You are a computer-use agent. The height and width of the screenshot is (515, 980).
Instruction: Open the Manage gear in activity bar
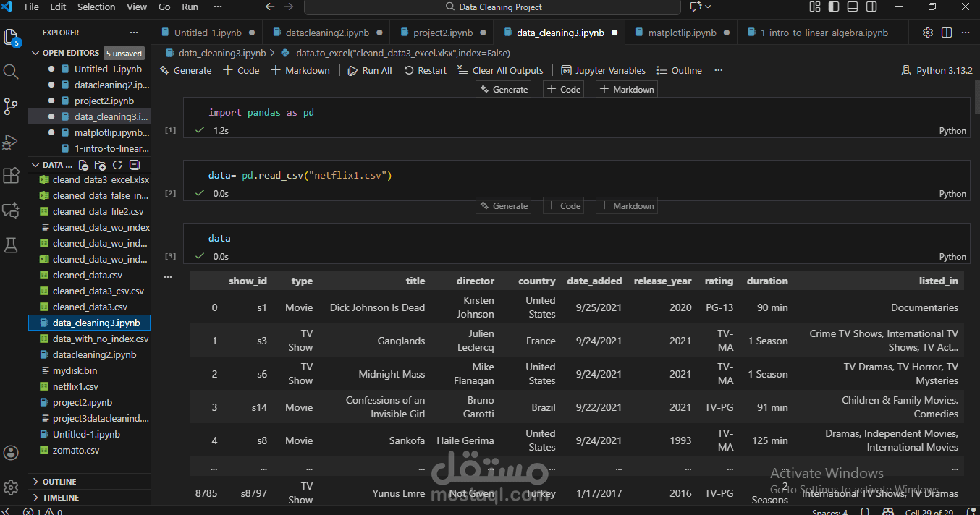click(x=11, y=488)
